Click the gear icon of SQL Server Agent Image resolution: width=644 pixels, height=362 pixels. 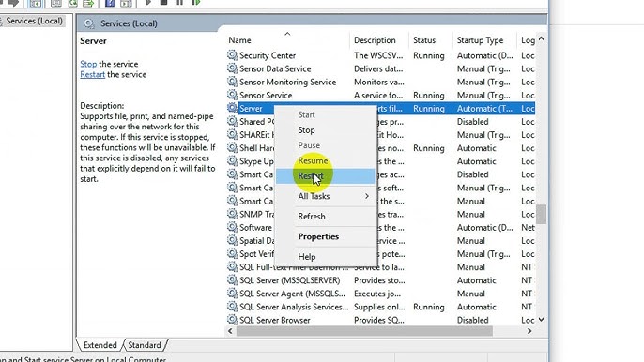(233, 294)
